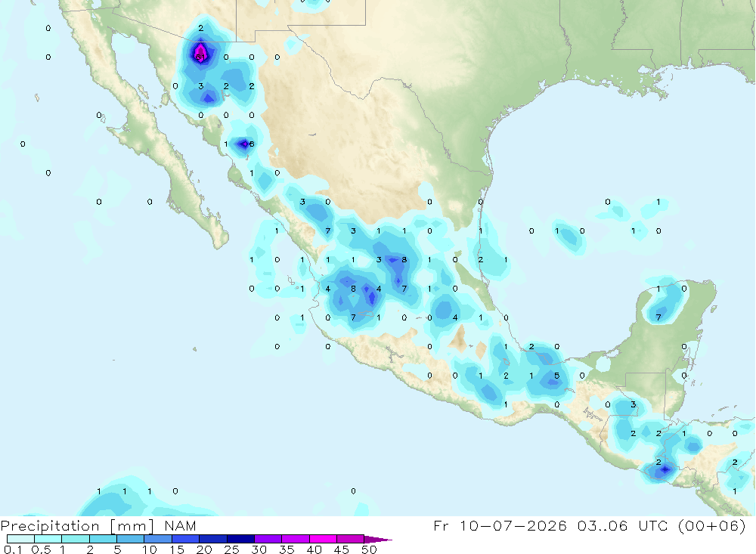Pick the 1–2 mm legend color box

click(x=75, y=539)
